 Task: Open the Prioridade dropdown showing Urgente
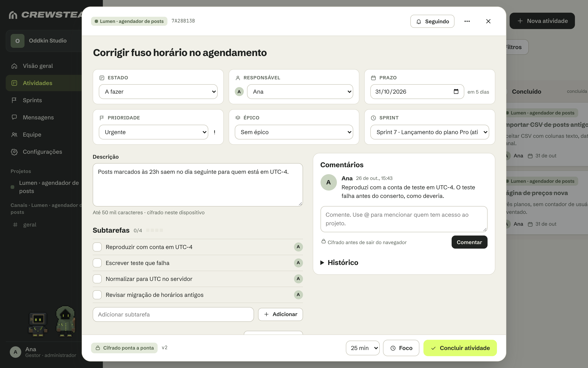click(x=153, y=132)
